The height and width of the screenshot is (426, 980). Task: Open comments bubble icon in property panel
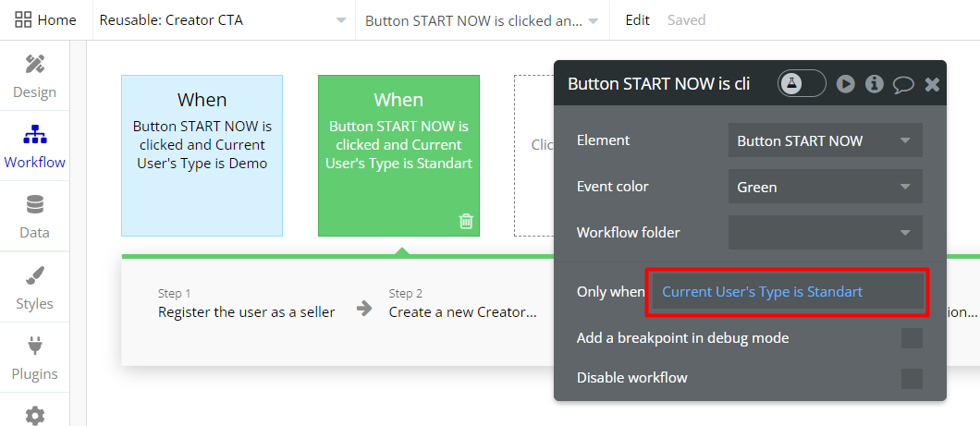[x=903, y=84]
